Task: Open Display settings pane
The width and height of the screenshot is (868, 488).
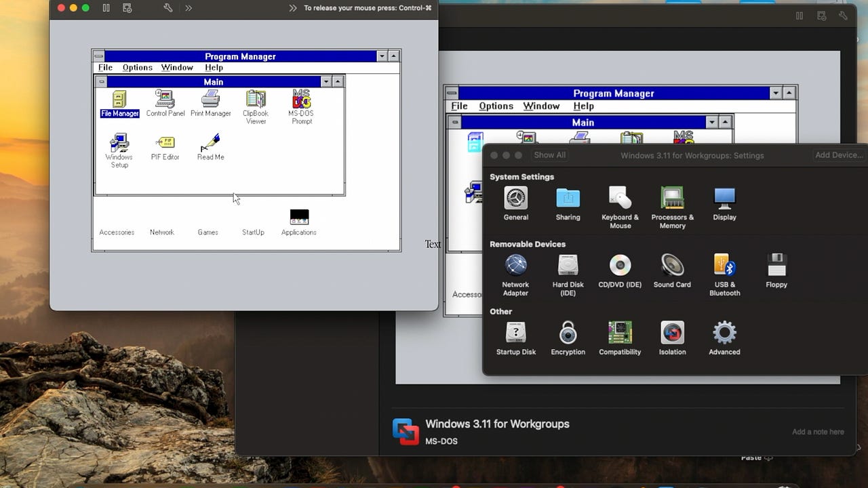Action: click(724, 204)
